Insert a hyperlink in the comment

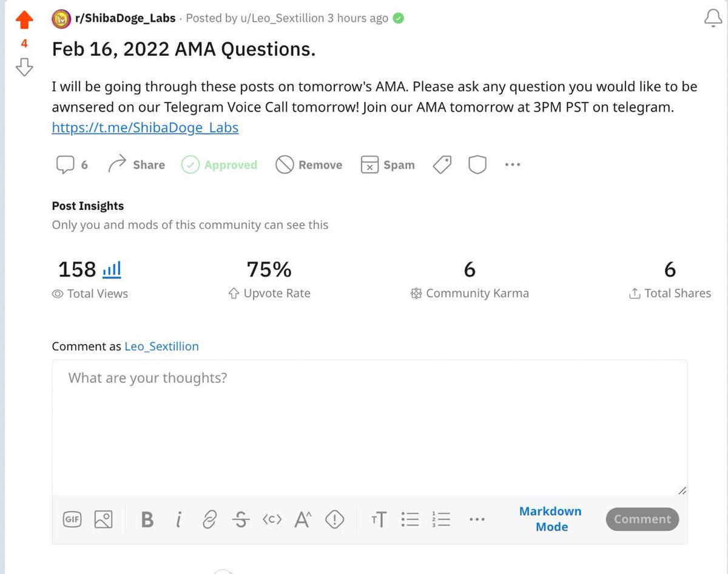(x=209, y=519)
